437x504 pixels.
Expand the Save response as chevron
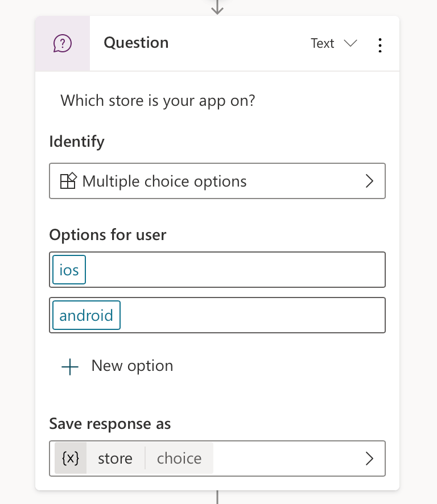pyautogui.click(x=369, y=458)
